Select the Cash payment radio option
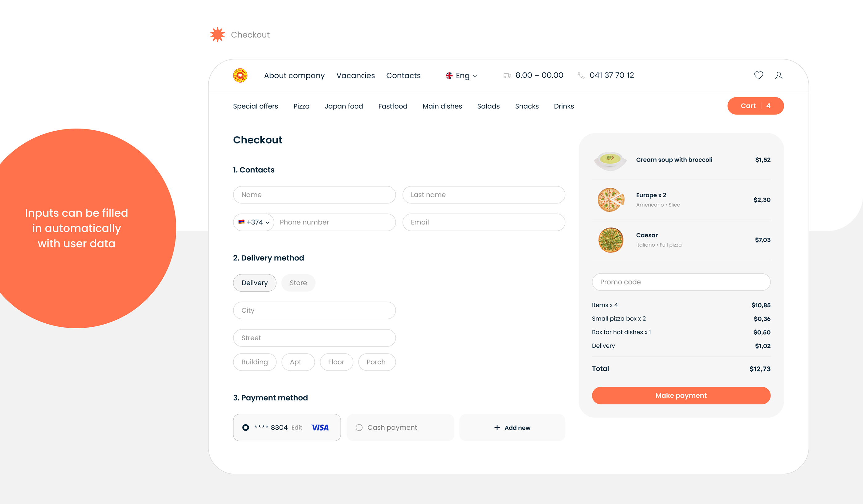This screenshot has width=863, height=504. (359, 427)
